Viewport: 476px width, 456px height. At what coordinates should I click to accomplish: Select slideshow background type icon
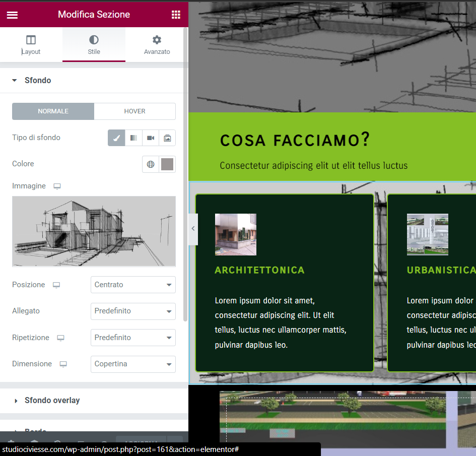point(167,138)
